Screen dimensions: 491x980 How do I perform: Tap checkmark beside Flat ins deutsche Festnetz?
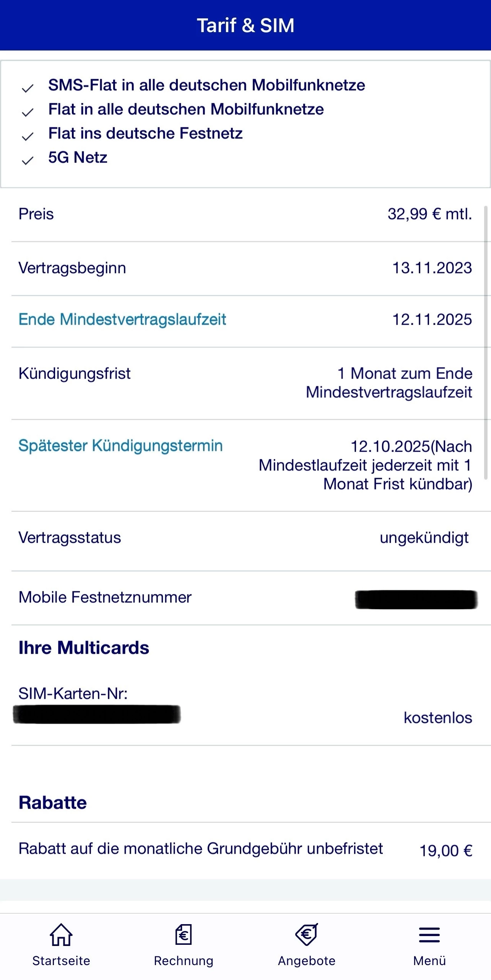pyautogui.click(x=28, y=137)
